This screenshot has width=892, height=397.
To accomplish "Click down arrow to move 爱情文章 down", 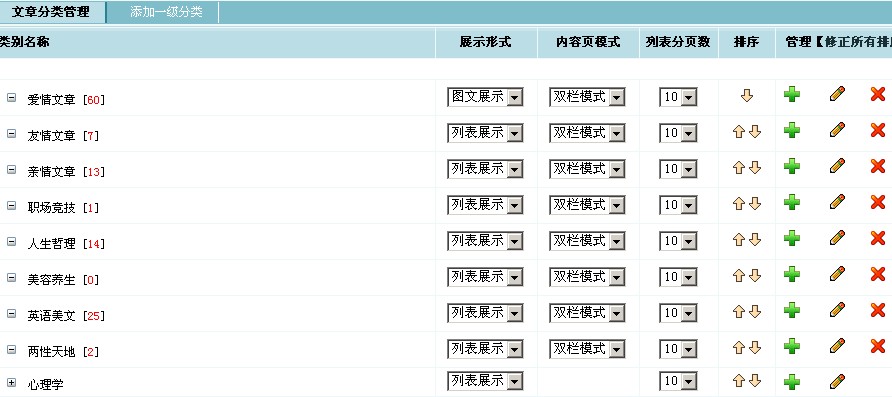I will pos(747,96).
